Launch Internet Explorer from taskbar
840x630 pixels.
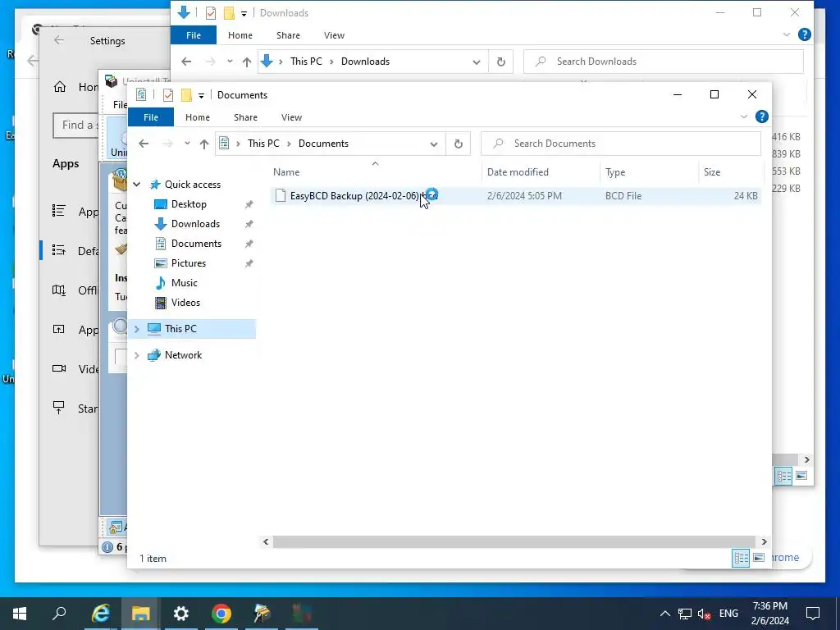100,614
